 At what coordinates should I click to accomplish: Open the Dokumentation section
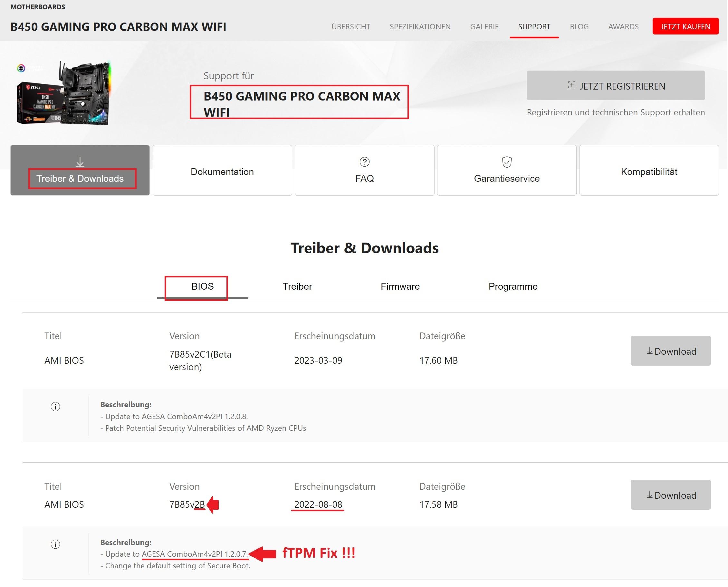tap(222, 171)
